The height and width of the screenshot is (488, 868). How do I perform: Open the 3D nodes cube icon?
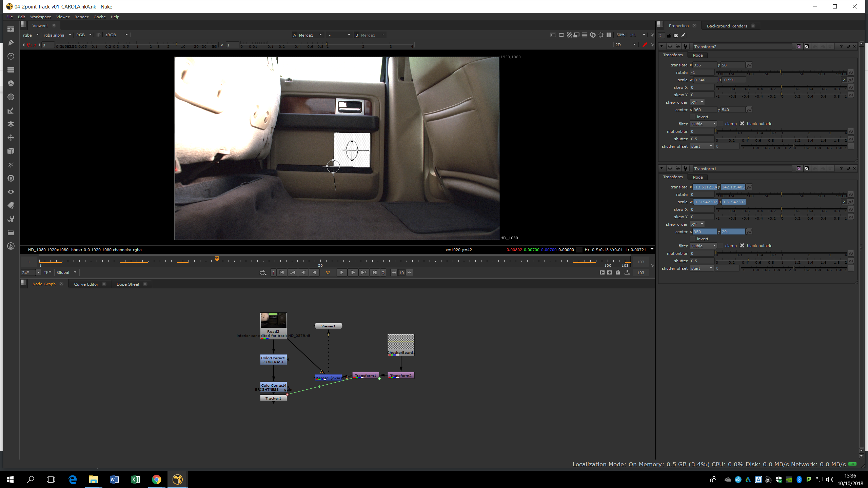pos(11,151)
